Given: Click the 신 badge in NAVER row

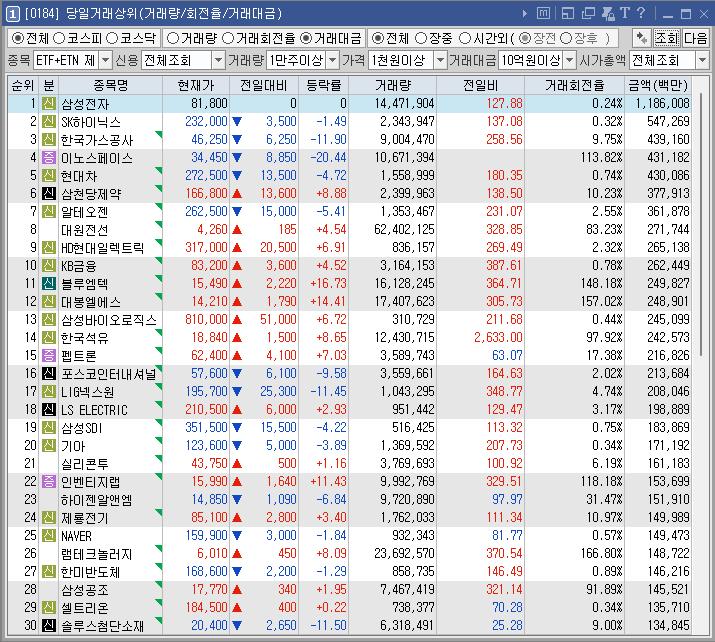Looking at the screenshot, I should coord(49,535).
